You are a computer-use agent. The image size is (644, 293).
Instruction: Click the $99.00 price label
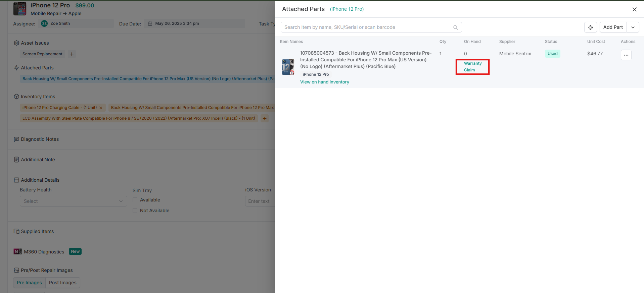pos(85,5)
